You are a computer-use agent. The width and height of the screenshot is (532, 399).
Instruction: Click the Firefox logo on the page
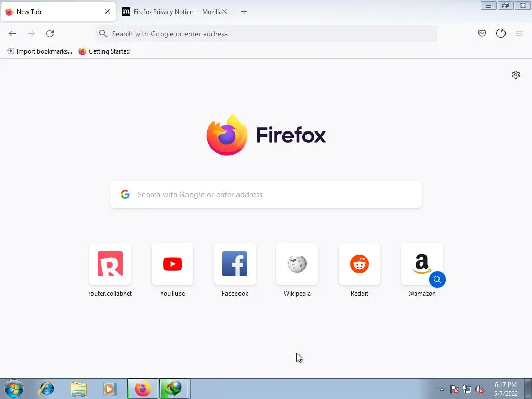click(227, 135)
